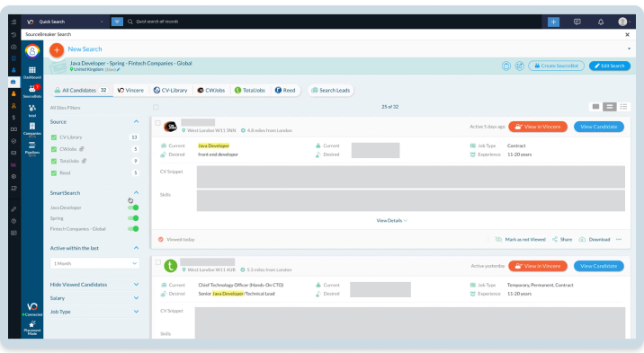Open the Companies sidebar icon
This screenshot has width=644, height=353.
pyautogui.click(x=32, y=128)
